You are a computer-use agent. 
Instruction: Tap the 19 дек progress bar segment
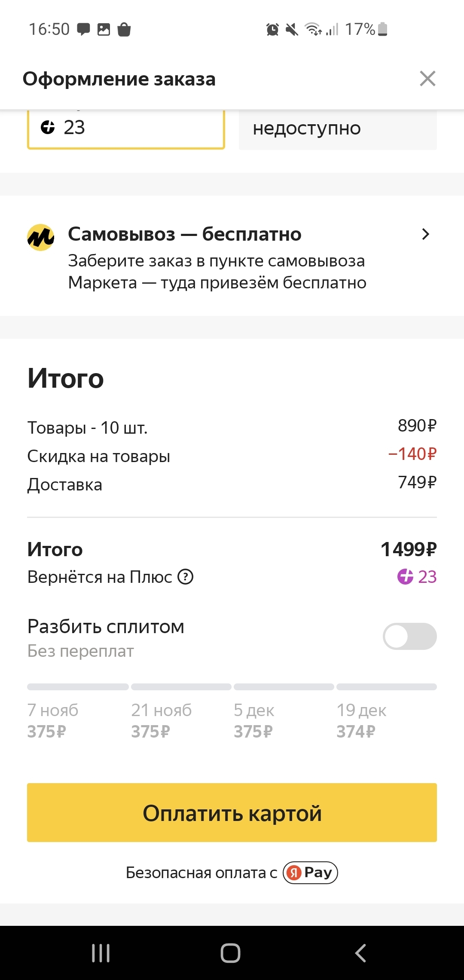386,687
